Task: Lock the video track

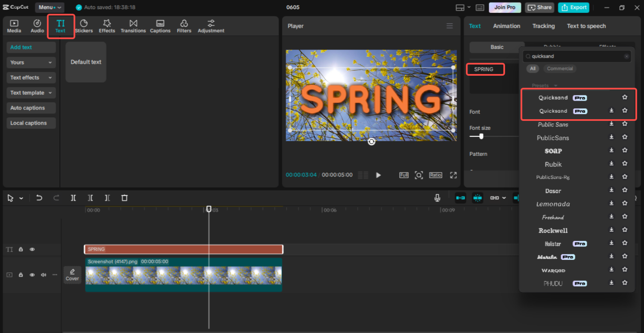Action: pyautogui.click(x=21, y=275)
